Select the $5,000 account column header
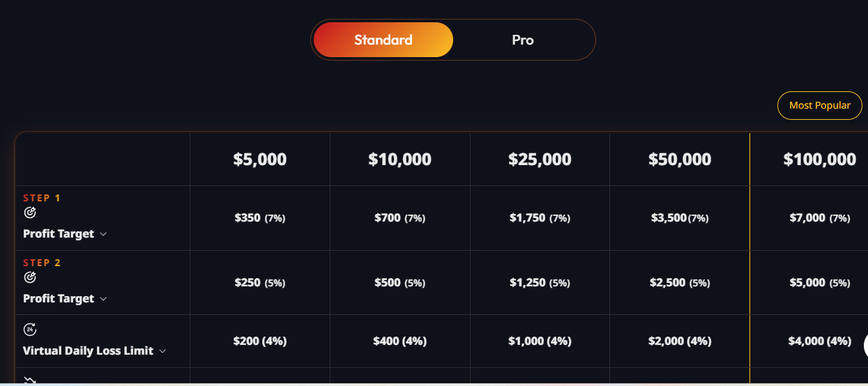 [260, 160]
